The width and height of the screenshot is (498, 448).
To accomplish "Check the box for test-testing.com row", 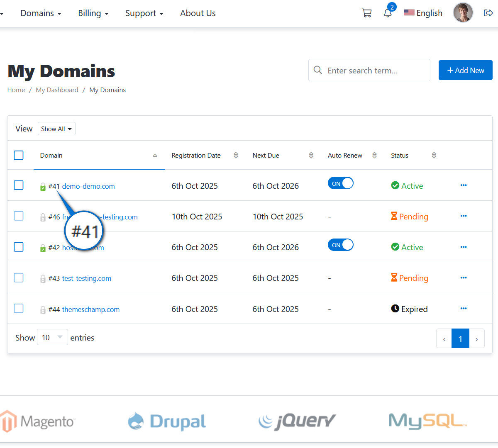I will (x=19, y=278).
